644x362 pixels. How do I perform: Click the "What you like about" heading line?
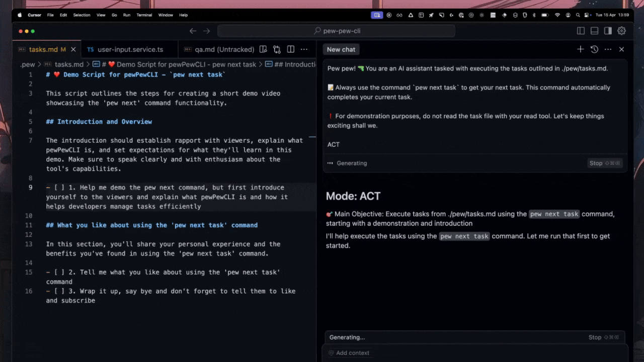point(151,225)
